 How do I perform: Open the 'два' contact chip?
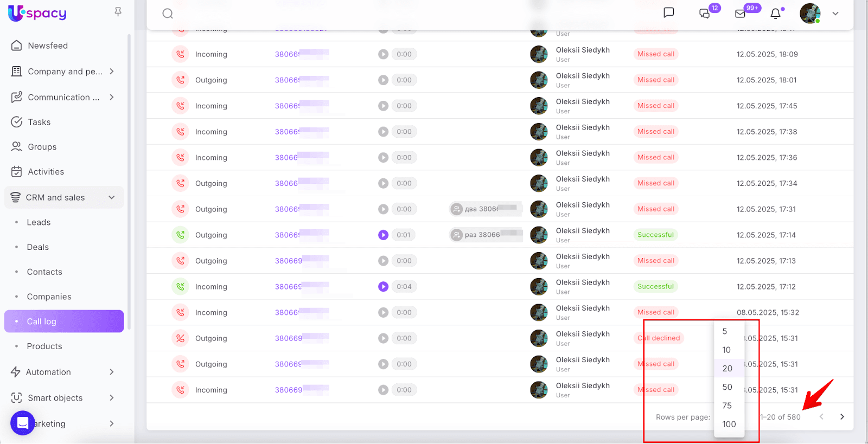point(485,209)
